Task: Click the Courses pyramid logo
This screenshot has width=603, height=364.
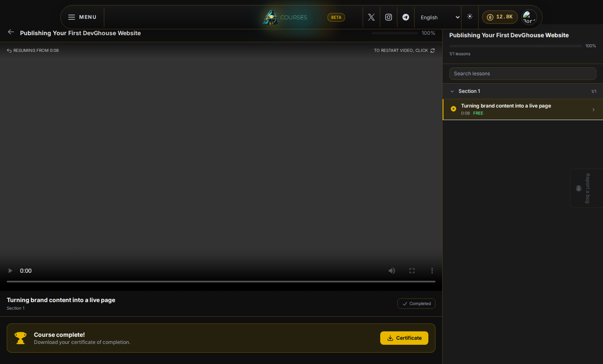Action: point(271,17)
